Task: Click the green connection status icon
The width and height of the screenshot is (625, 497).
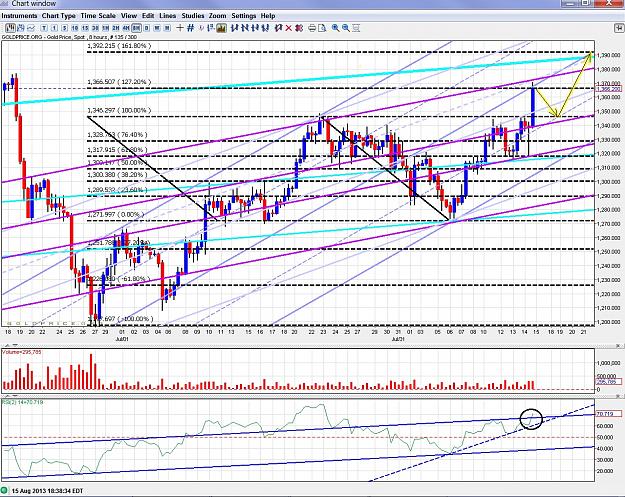Action: point(4,490)
